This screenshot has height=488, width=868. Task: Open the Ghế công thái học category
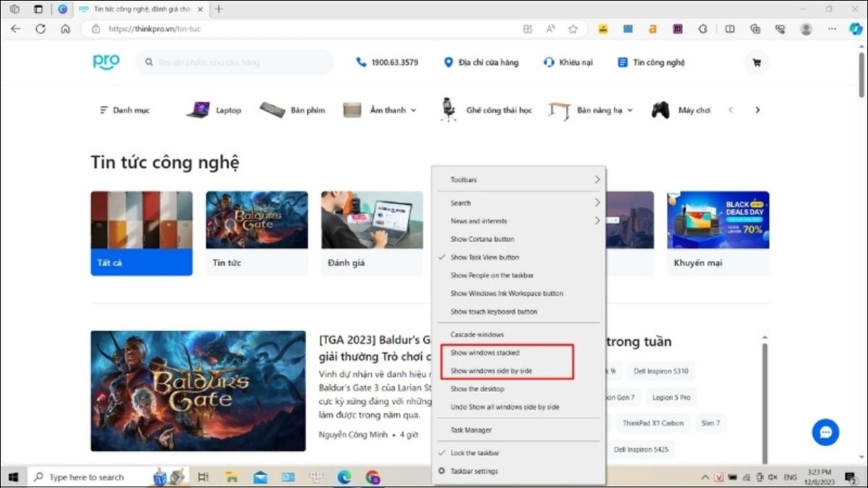coord(486,110)
